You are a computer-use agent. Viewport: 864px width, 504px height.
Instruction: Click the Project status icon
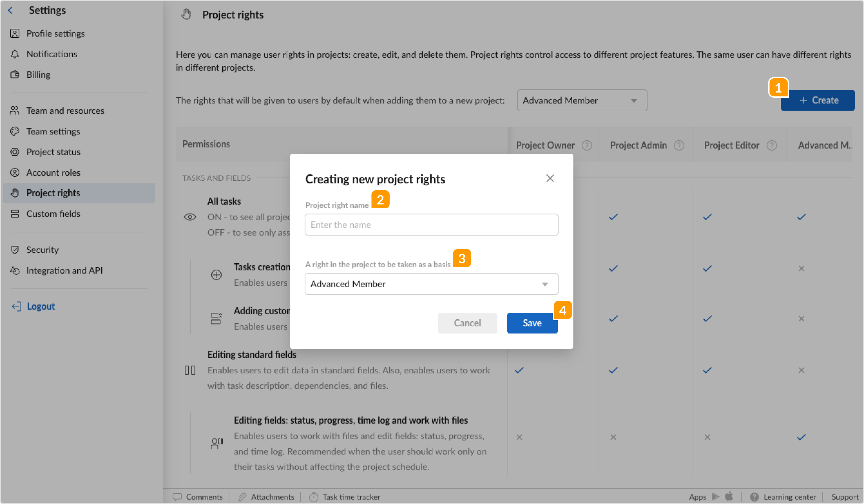(15, 151)
